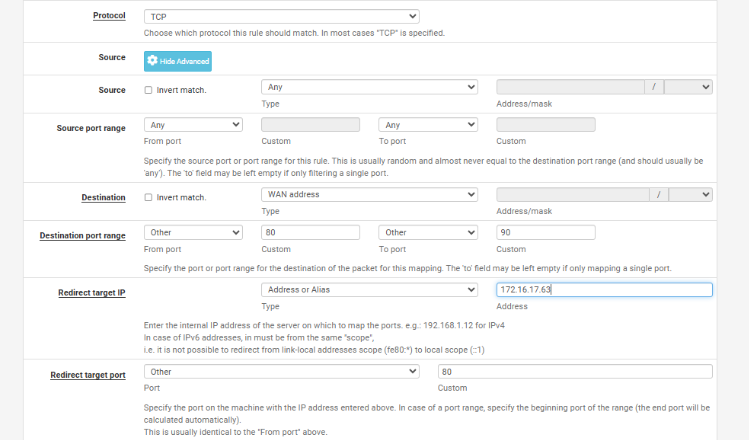Click the Redirect target IP address field
This screenshot has height=440, width=749.
click(604, 290)
